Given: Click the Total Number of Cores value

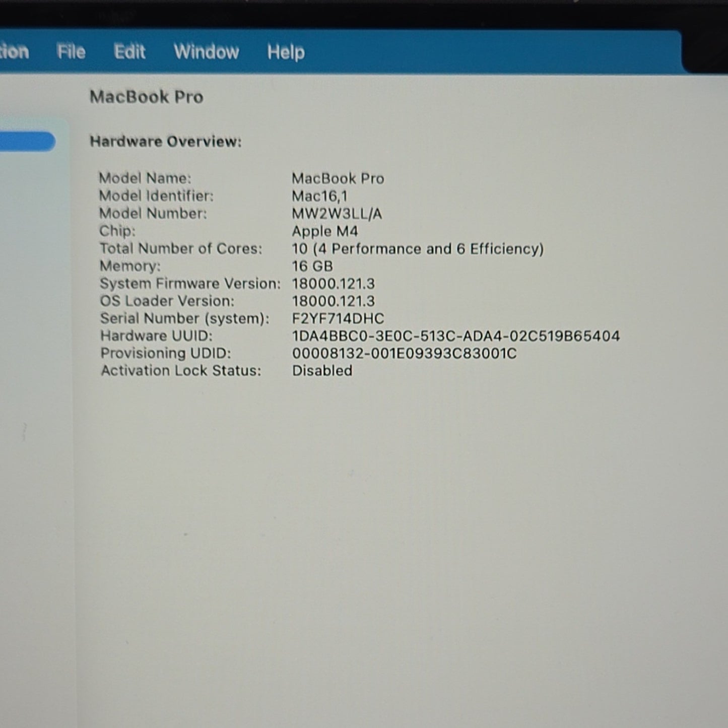Looking at the screenshot, I should (418, 249).
